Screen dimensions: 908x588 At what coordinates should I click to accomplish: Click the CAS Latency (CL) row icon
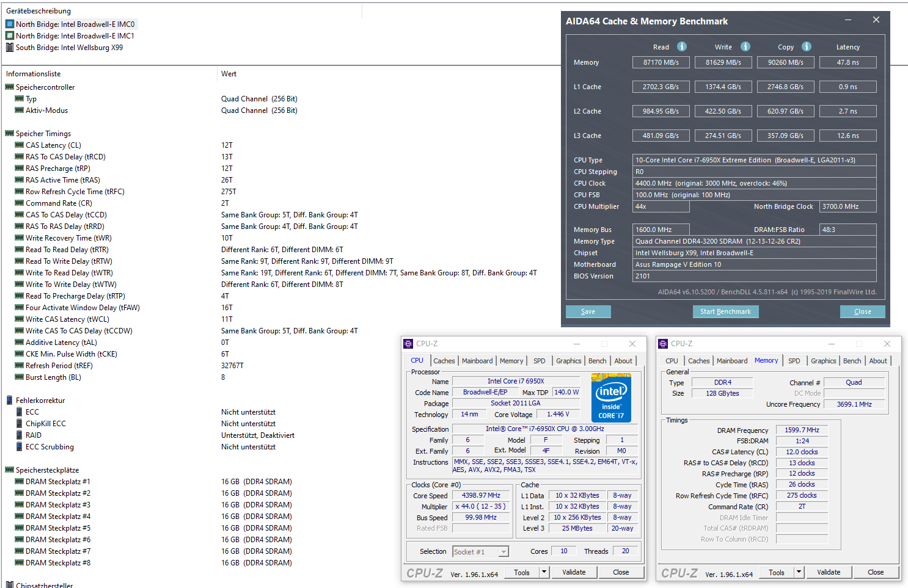coord(20,145)
